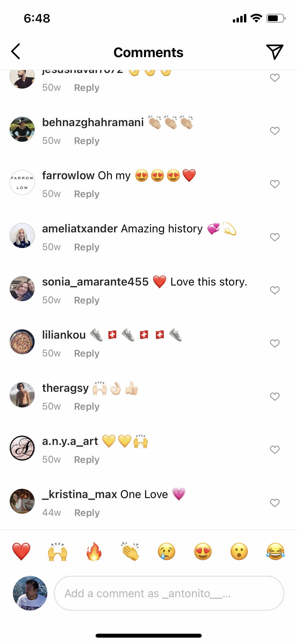
Task: Open a.n.y.a_art profile via username
Action: (x=70, y=441)
